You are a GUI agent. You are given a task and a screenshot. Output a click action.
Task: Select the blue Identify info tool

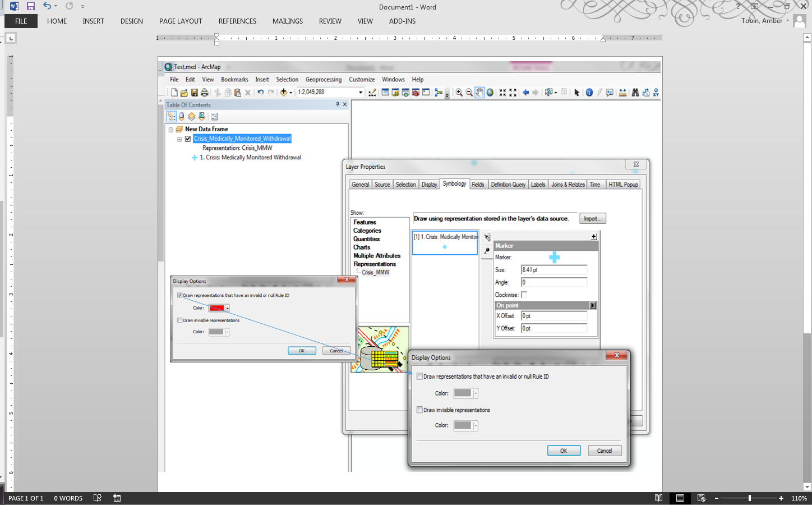coord(589,93)
